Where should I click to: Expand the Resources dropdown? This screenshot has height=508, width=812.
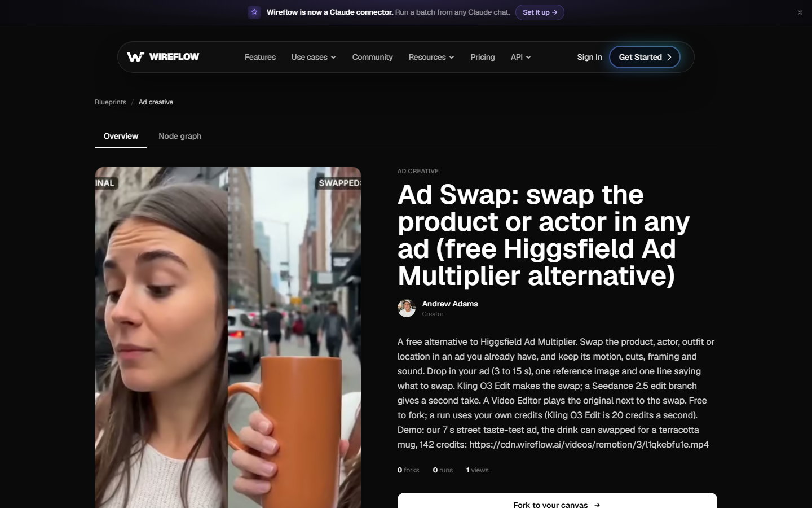point(431,57)
